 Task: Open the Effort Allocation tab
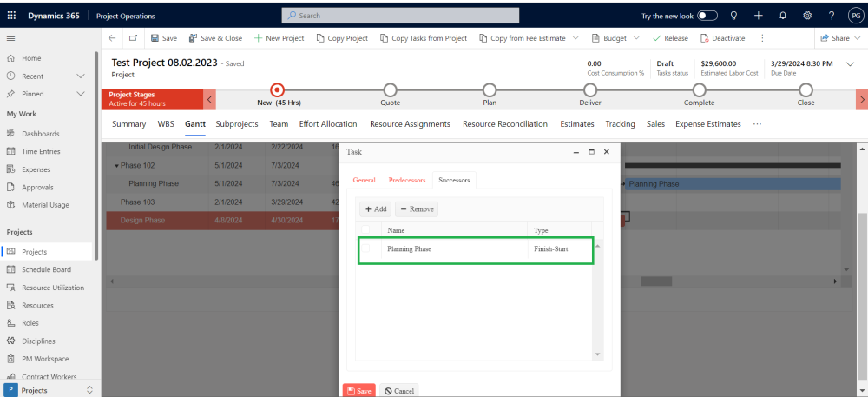[328, 124]
